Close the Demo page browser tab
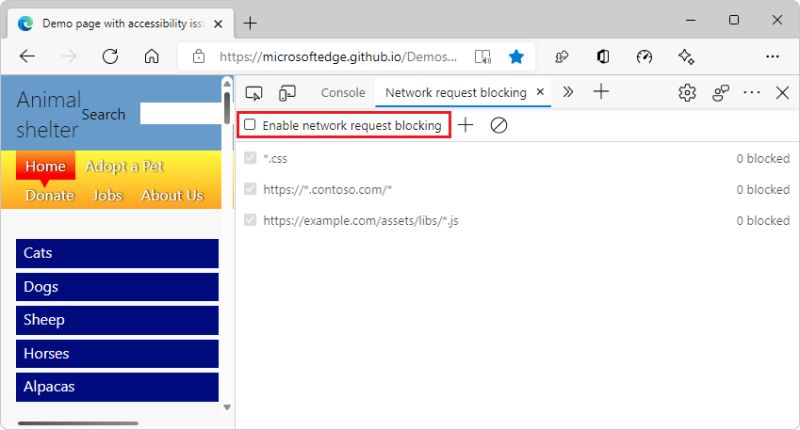 [218, 23]
